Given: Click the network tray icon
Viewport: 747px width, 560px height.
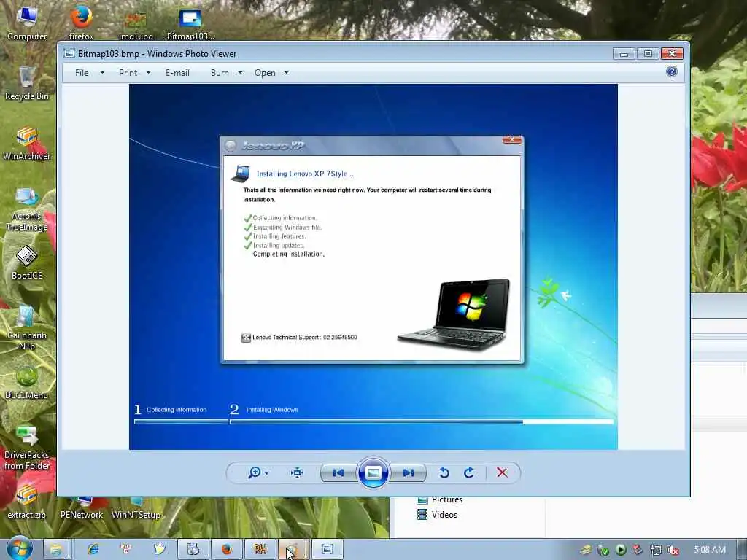Looking at the screenshot, I should [x=656, y=550].
